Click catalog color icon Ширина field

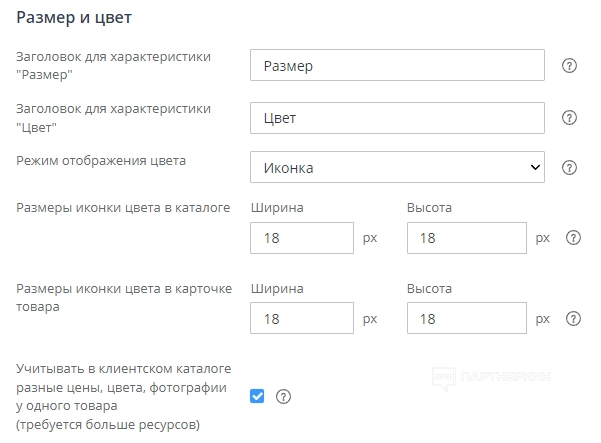(x=302, y=238)
